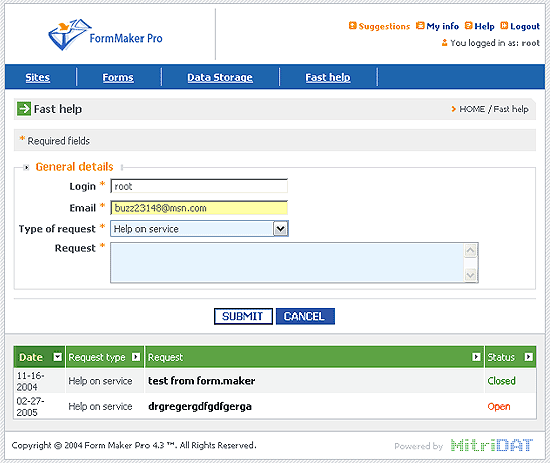Click the My info icon

coord(420,26)
